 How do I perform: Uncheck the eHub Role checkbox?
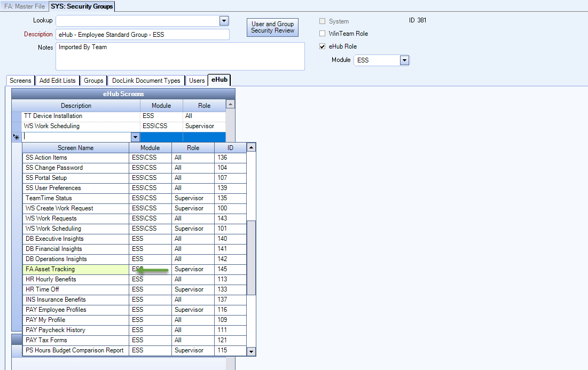click(x=323, y=46)
